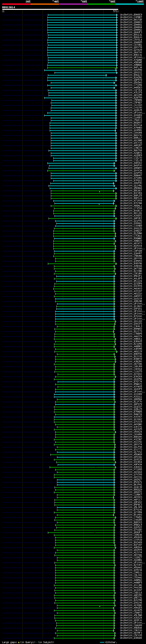The image size is (146, 644).
Task: Select hit label UniRef100_B9DI31
Action: pyautogui.click(x=131, y=55)
